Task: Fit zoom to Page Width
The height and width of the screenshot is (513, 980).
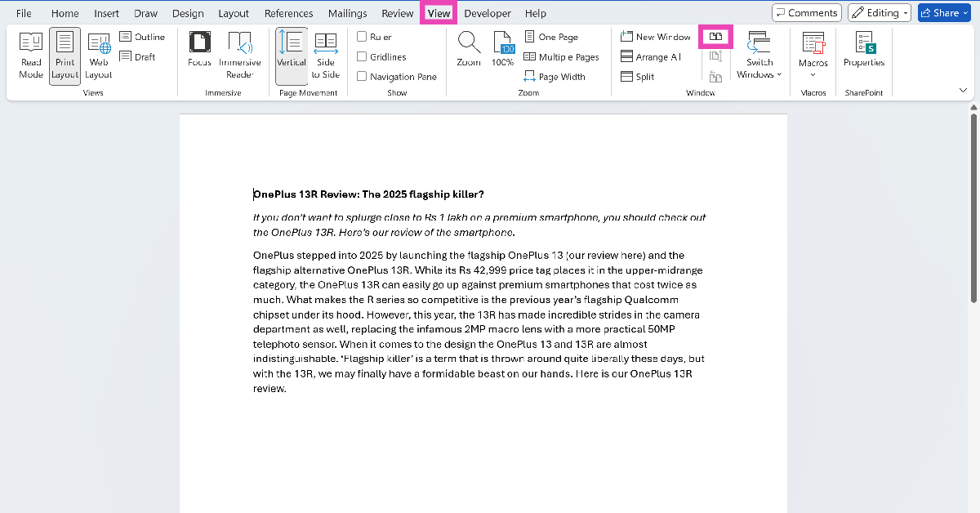Action: pyautogui.click(x=555, y=77)
